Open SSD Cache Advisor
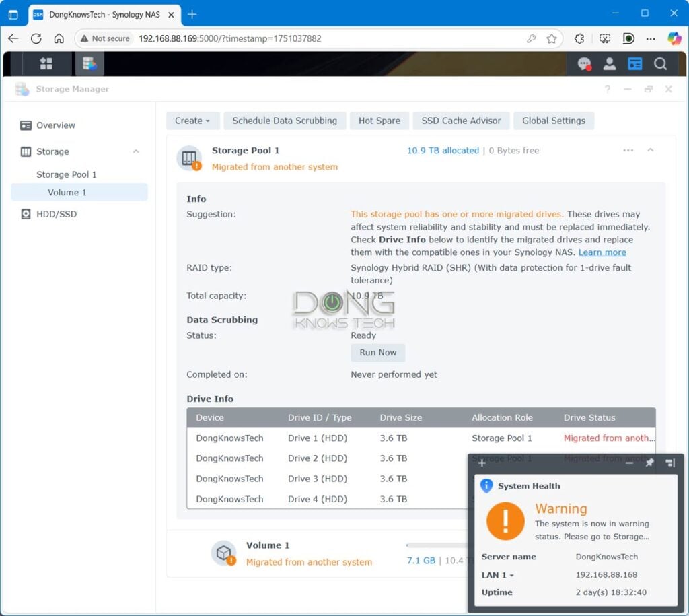Viewport: 689px width, 616px height. [461, 121]
